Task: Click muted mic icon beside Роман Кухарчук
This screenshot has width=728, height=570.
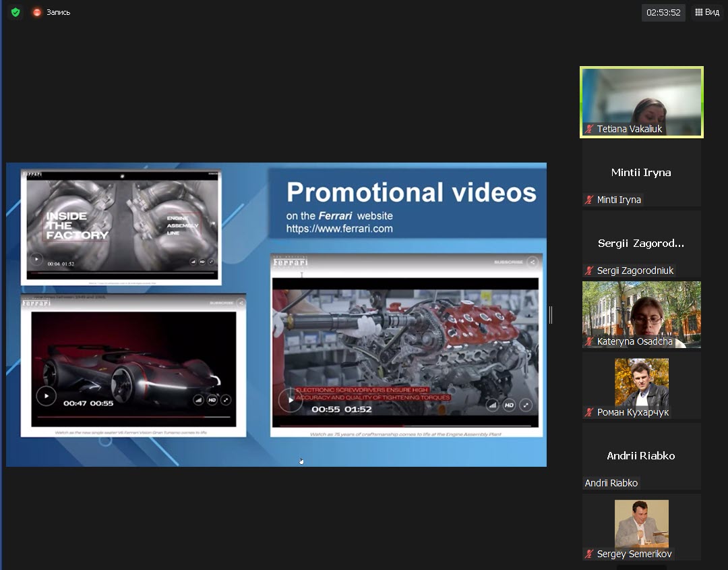Action: coord(589,412)
